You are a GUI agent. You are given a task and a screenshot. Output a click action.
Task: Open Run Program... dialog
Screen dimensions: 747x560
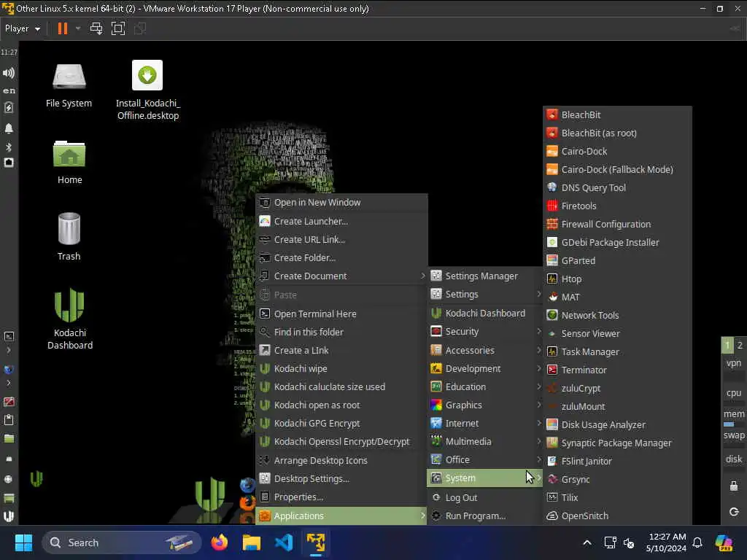pos(485,516)
